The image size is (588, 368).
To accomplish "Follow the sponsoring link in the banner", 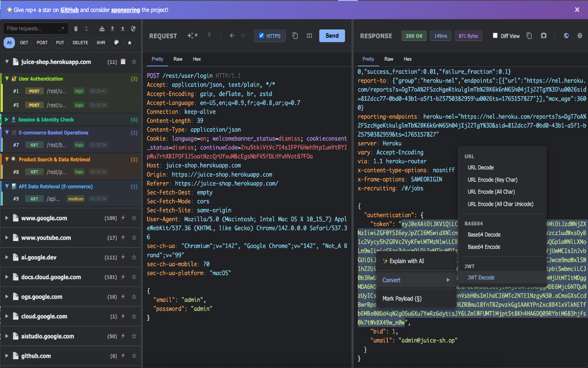I will coord(125,10).
